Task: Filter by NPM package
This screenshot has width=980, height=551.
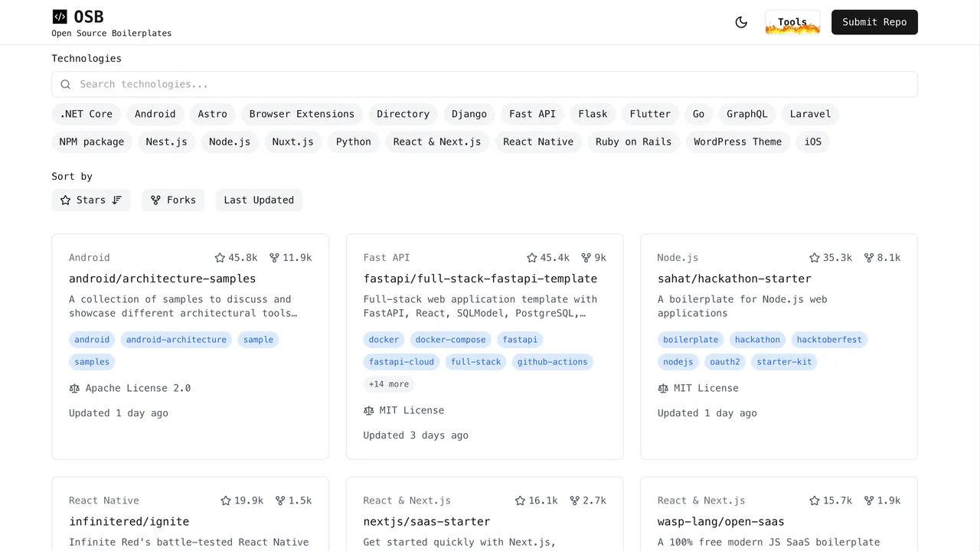Action: [x=92, y=142]
